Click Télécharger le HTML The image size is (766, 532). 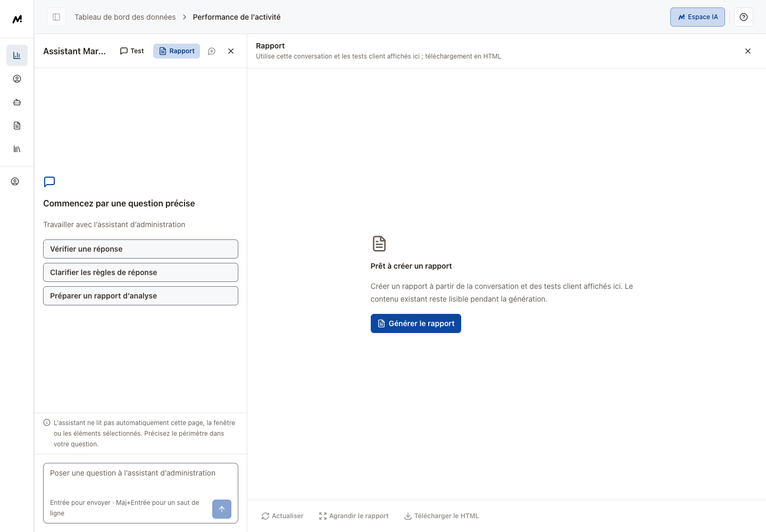point(442,516)
